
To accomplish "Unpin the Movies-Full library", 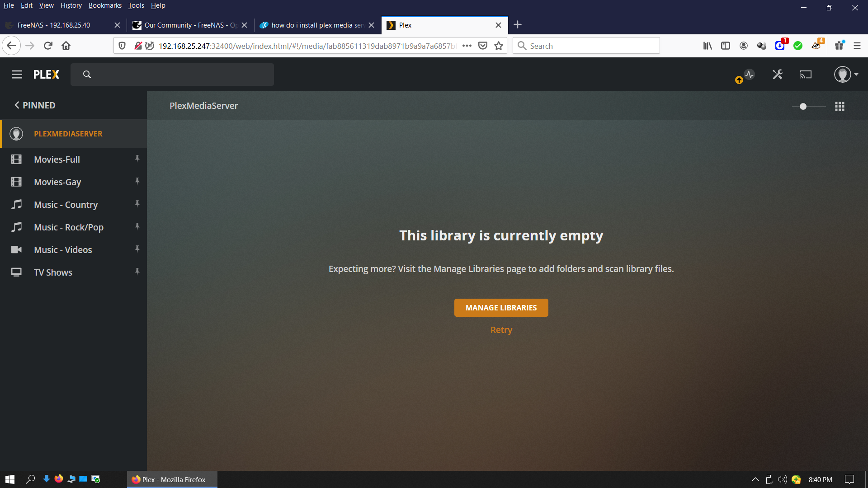I will (x=137, y=159).
